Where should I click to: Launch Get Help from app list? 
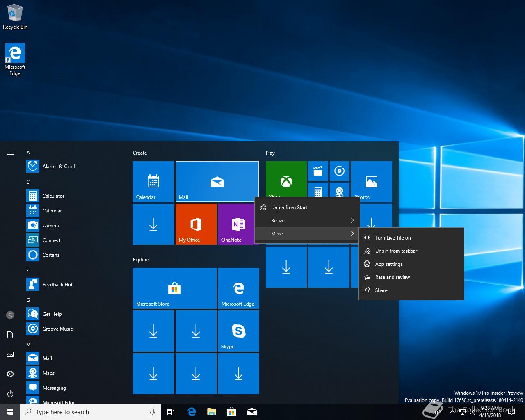pos(74,314)
